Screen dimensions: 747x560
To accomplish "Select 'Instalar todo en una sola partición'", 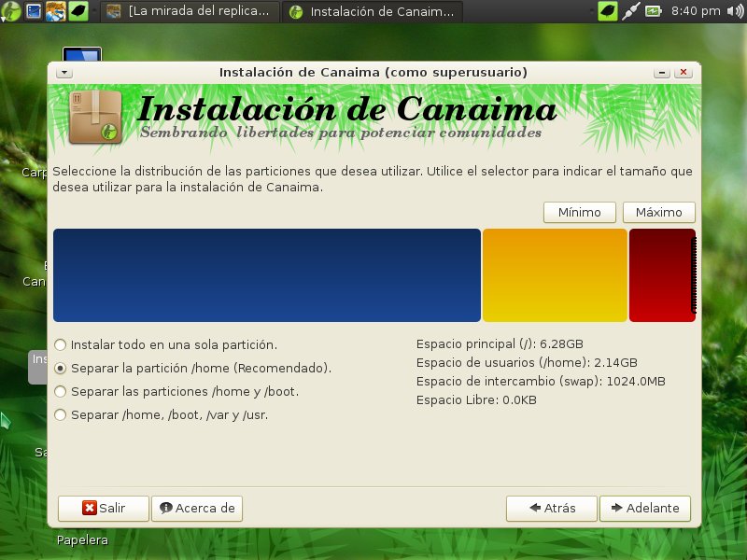I will pos(61,343).
